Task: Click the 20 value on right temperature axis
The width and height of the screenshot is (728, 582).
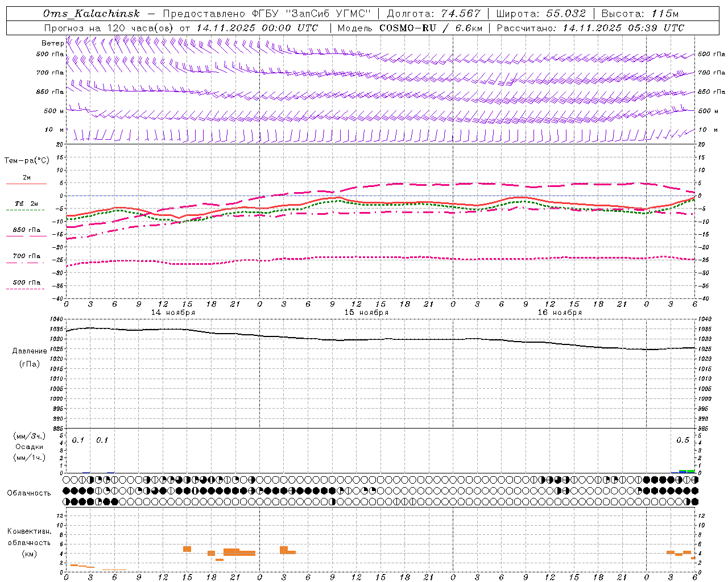Action: pos(702,144)
